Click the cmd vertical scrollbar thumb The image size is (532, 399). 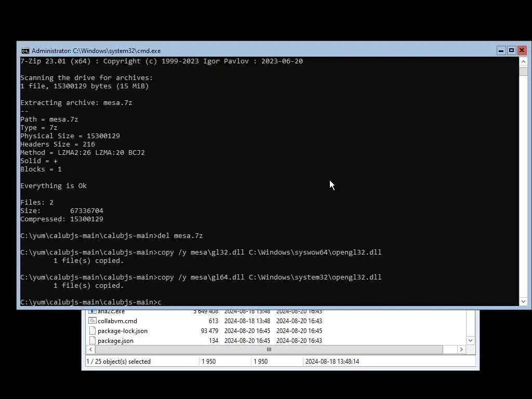coord(523,71)
